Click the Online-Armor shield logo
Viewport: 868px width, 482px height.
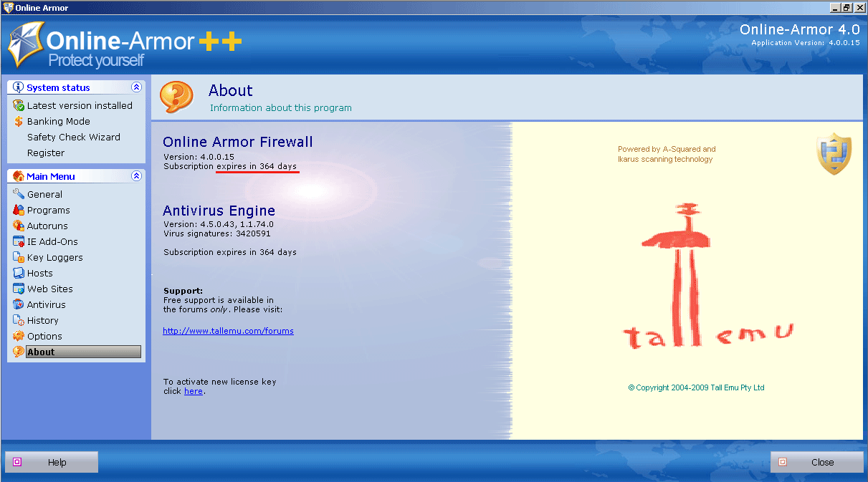(26, 44)
